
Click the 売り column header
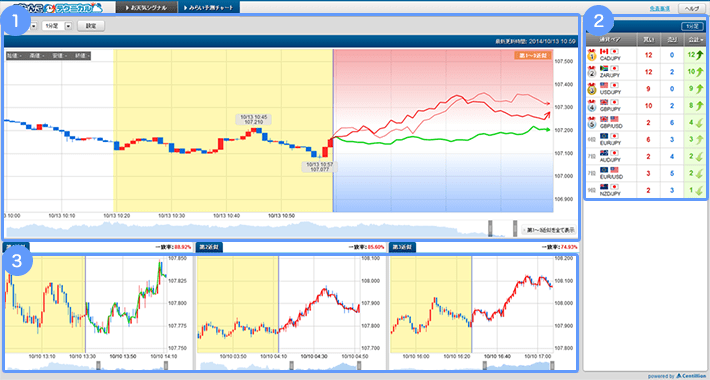pos(672,40)
